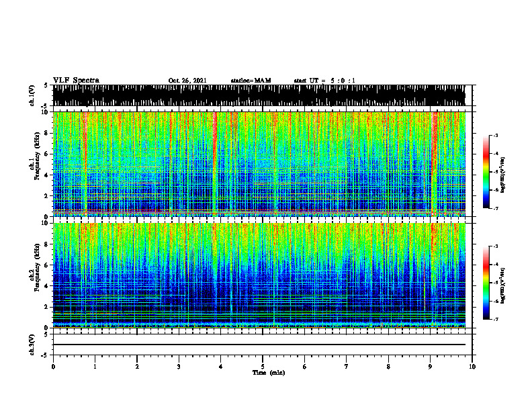Click the "-7" label on ch.2 colorbar

[495, 320]
